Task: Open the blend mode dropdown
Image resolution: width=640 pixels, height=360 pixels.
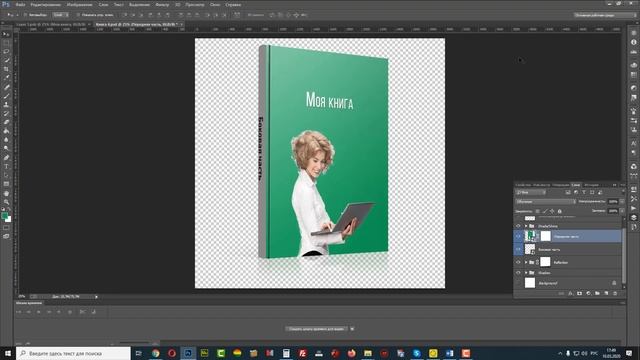Action: pos(546,202)
